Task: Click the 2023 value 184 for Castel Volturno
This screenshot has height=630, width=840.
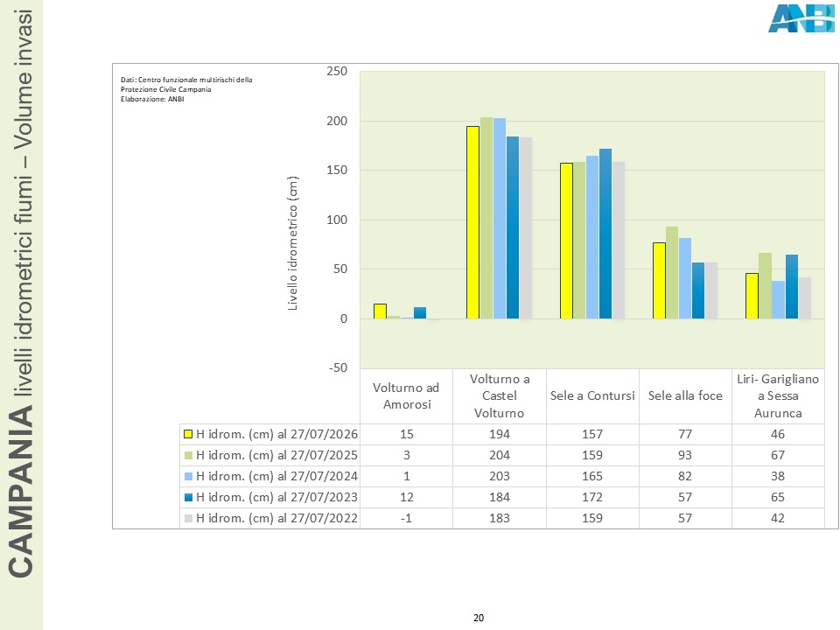Action: point(500,497)
